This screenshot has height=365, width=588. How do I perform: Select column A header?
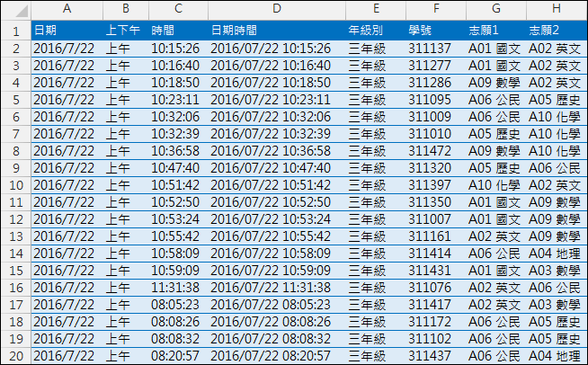click(67, 10)
